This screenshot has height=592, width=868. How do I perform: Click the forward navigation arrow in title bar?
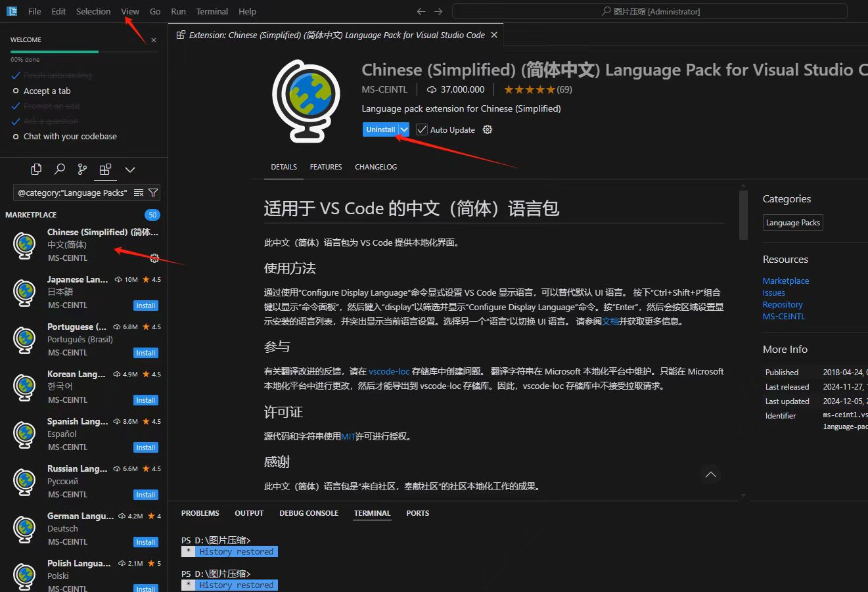click(438, 11)
